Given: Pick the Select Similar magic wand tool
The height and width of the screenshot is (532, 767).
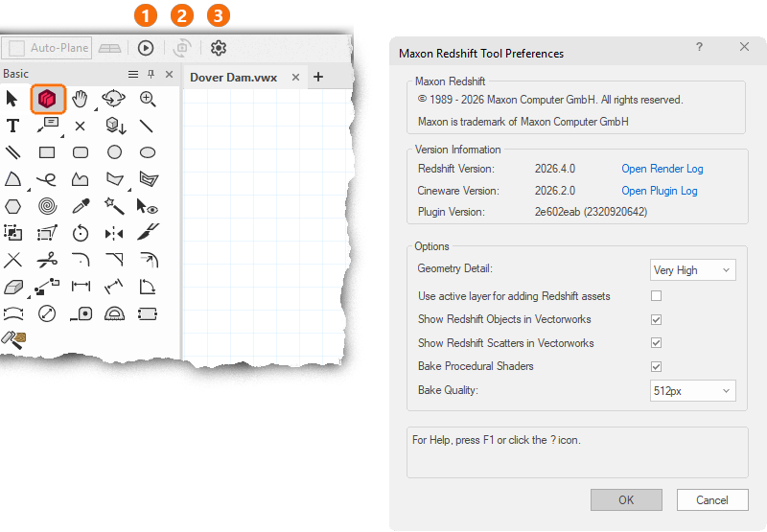Looking at the screenshot, I should coord(114,206).
